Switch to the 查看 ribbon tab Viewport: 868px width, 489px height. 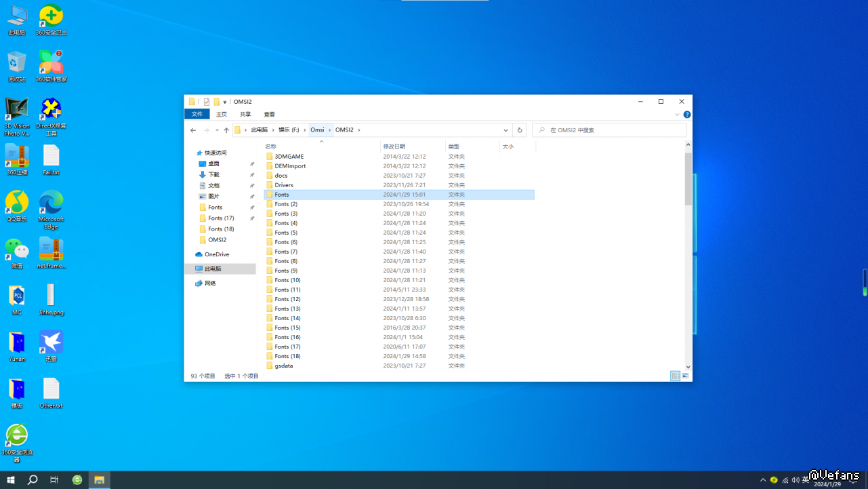click(x=269, y=115)
